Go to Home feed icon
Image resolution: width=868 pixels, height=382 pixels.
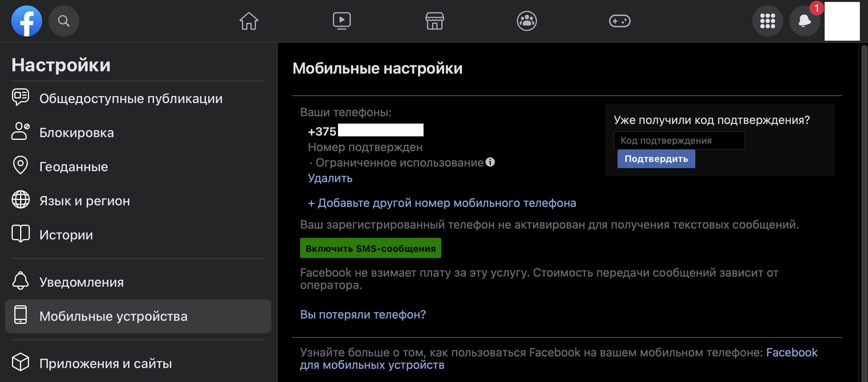coord(249,21)
